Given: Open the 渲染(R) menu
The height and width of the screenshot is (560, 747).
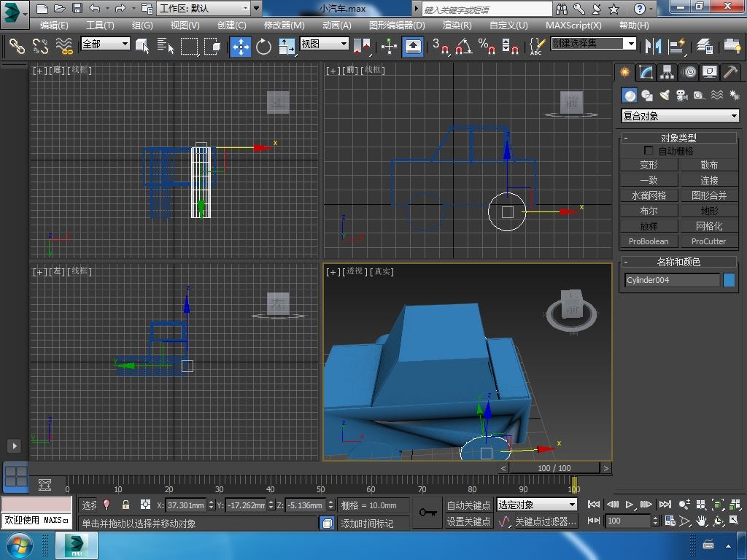Looking at the screenshot, I should click(457, 25).
